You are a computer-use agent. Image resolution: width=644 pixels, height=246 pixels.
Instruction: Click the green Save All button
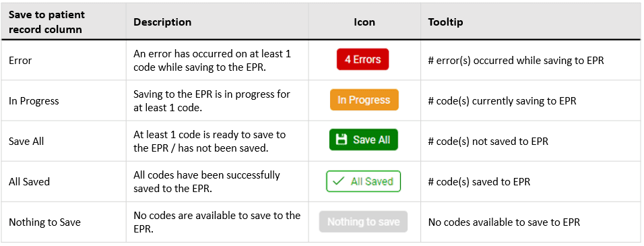[x=364, y=140]
